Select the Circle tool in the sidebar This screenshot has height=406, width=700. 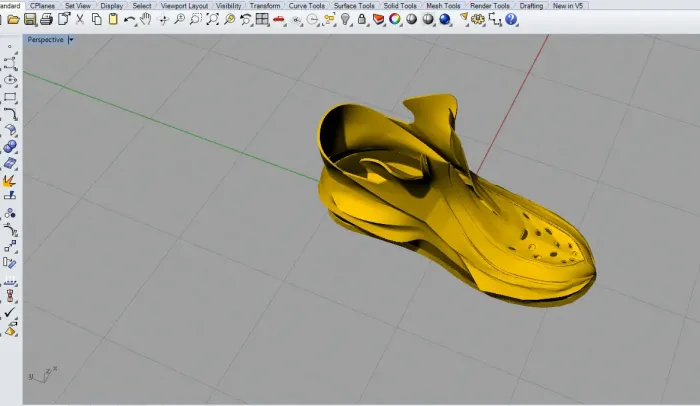click(10, 80)
